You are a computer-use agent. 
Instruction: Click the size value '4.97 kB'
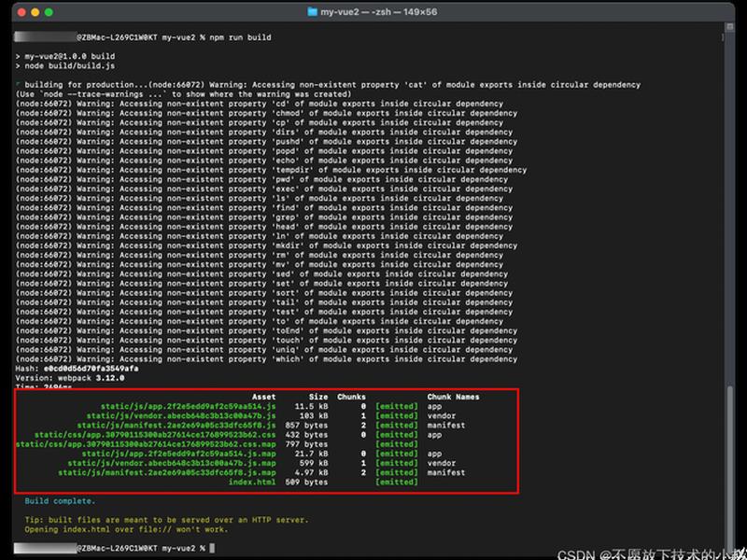[x=311, y=473]
